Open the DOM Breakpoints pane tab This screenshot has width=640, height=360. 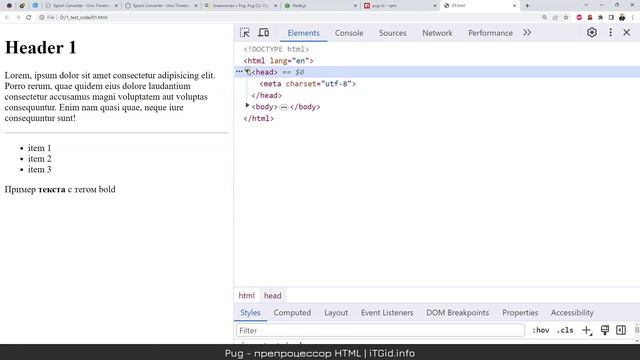tap(458, 313)
